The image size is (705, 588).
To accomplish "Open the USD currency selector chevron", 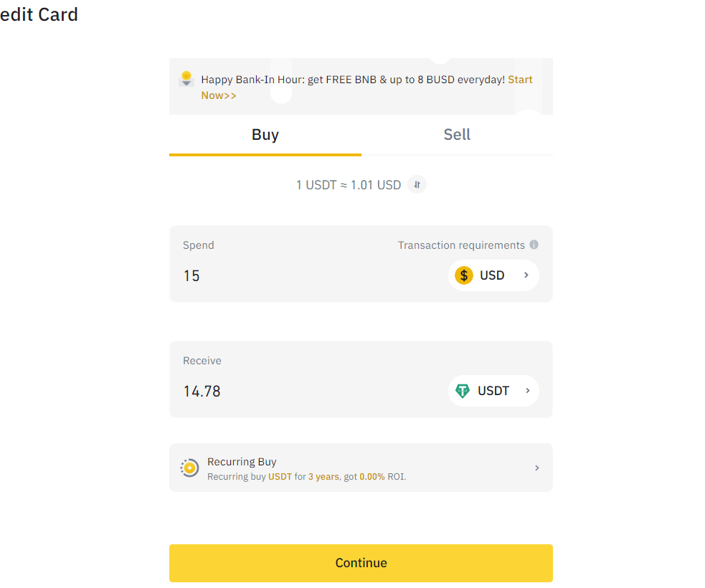I will pyautogui.click(x=526, y=275).
